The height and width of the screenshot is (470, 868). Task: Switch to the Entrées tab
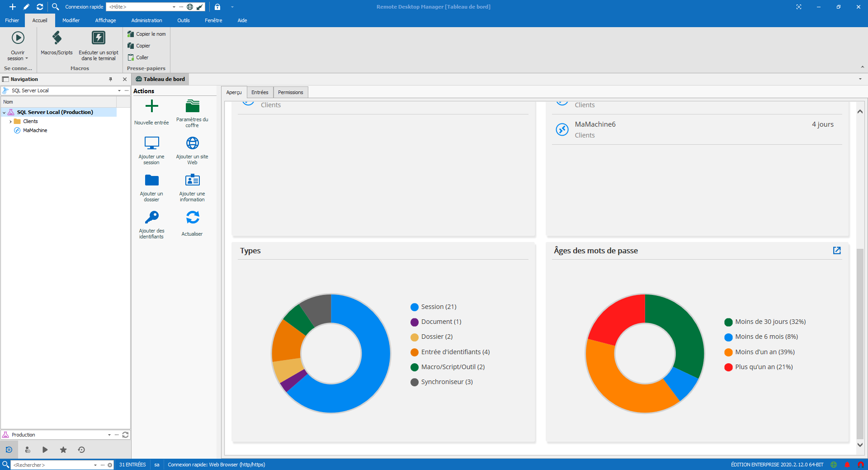(x=259, y=92)
